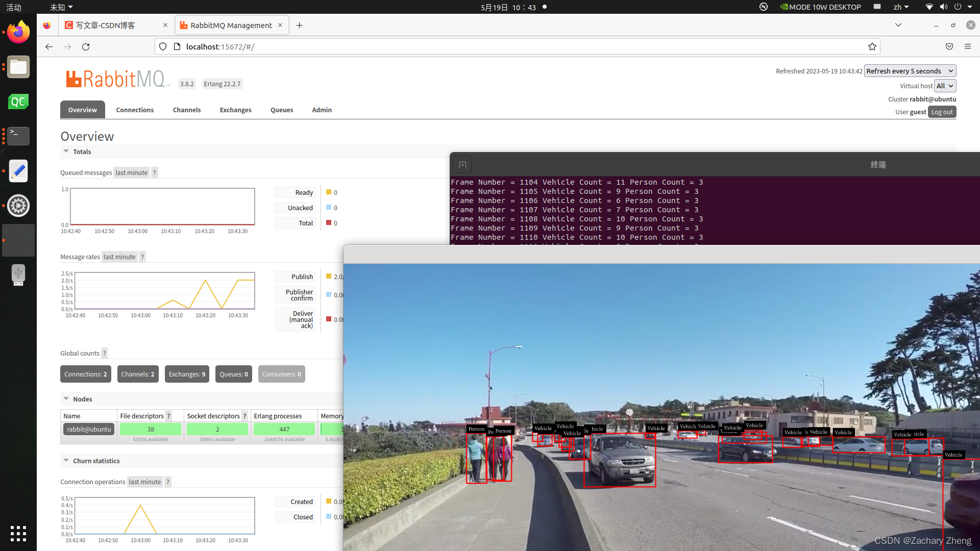Click the Channels count icon badge
Image resolution: width=980 pixels, height=551 pixels.
click(137, 374)
